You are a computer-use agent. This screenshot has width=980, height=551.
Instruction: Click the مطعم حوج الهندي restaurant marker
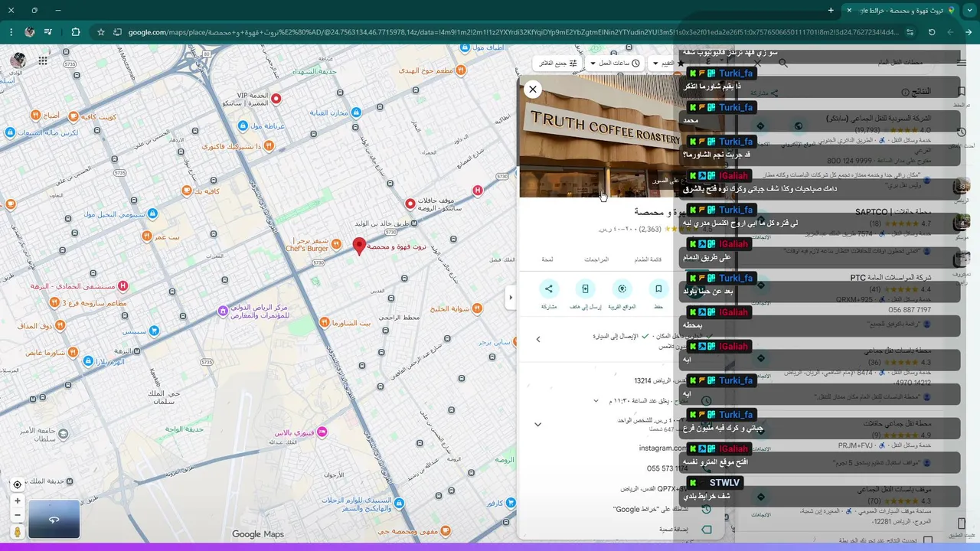[461, 70]
